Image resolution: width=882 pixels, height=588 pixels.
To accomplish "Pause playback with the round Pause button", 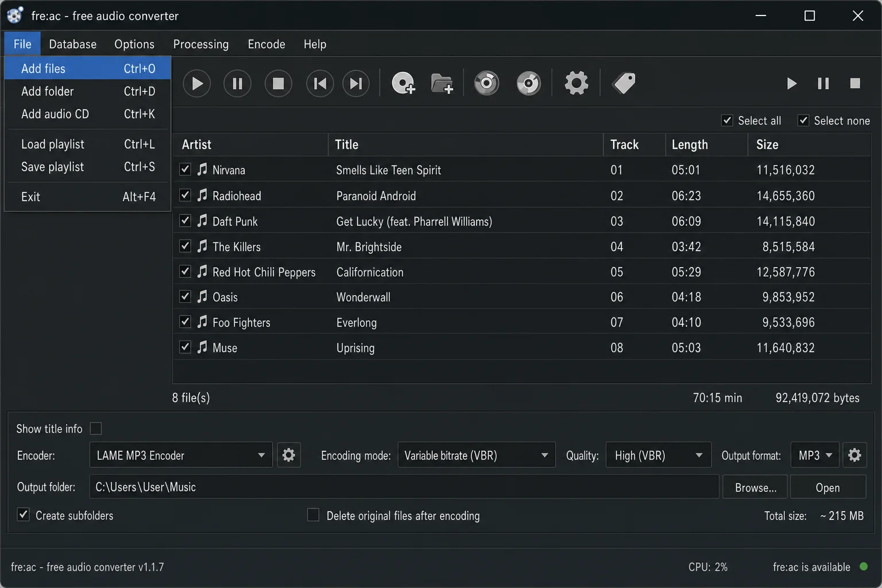I will (237, 84).
